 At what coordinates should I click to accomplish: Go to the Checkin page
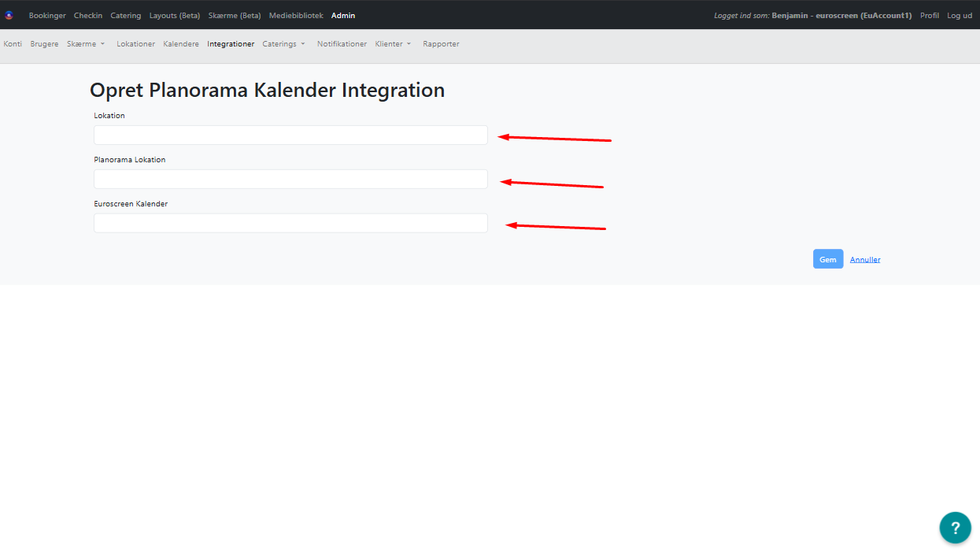click(x=88, y=16)
